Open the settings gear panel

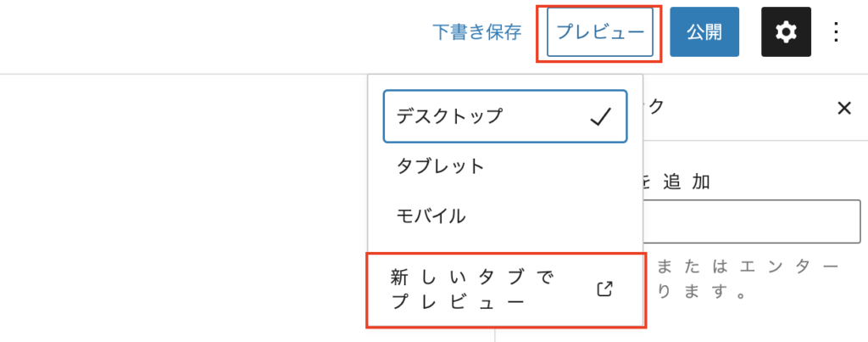pyautogui.click(x=786, y=32)
